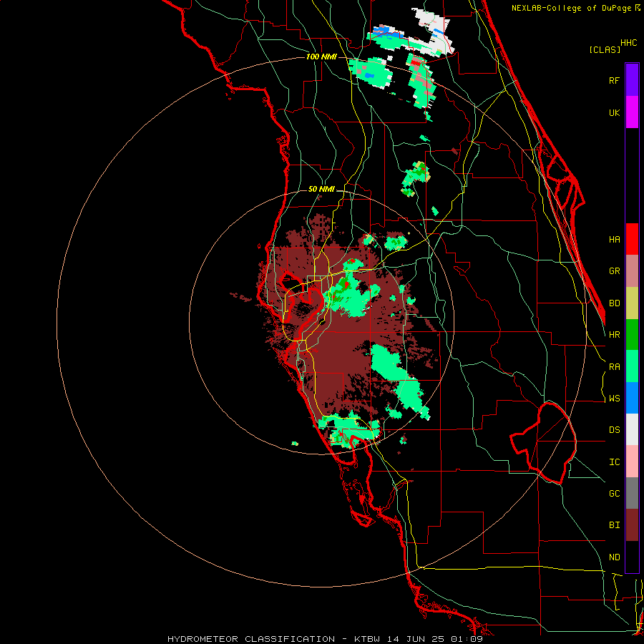The width and height of the screenshot is (644, 644).
Task: Click the "50 NMI" range ring label
Action: pos(321,189)
